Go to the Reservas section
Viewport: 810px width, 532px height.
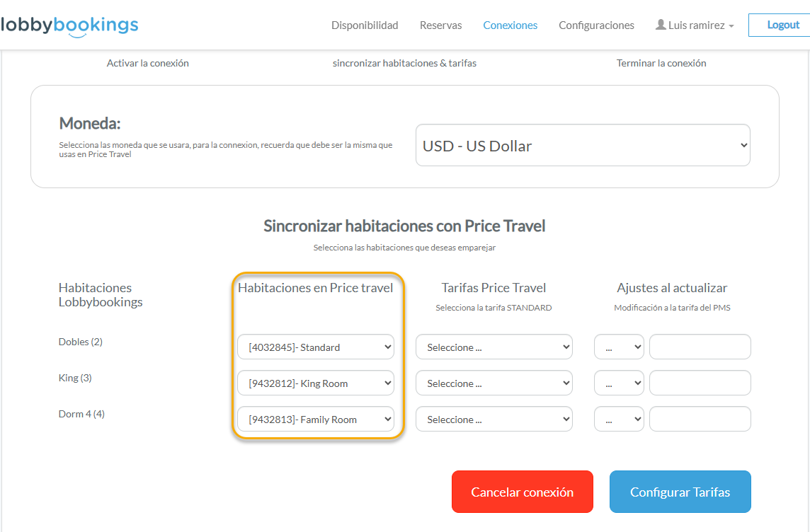pyautogui.click(x=440, y=25)
